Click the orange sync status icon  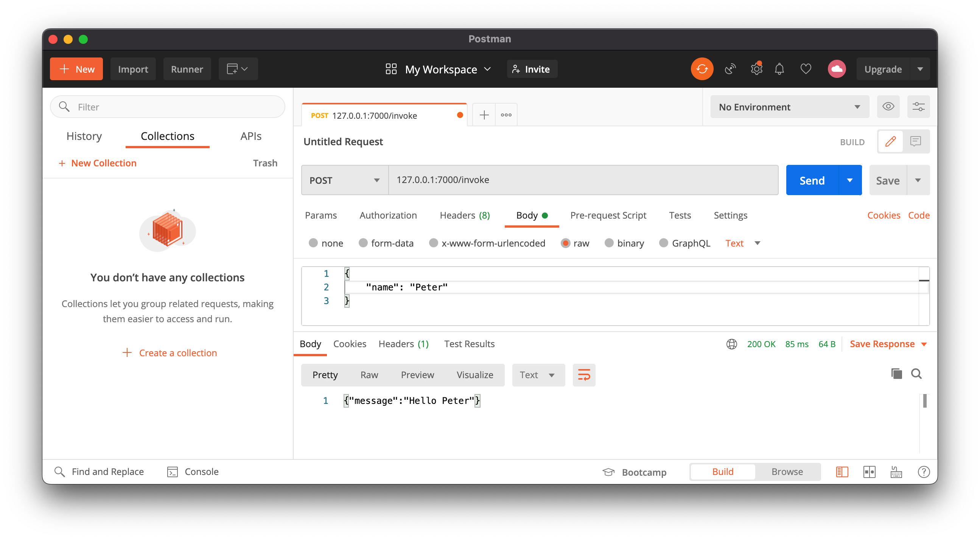click(x=702, y=69)
